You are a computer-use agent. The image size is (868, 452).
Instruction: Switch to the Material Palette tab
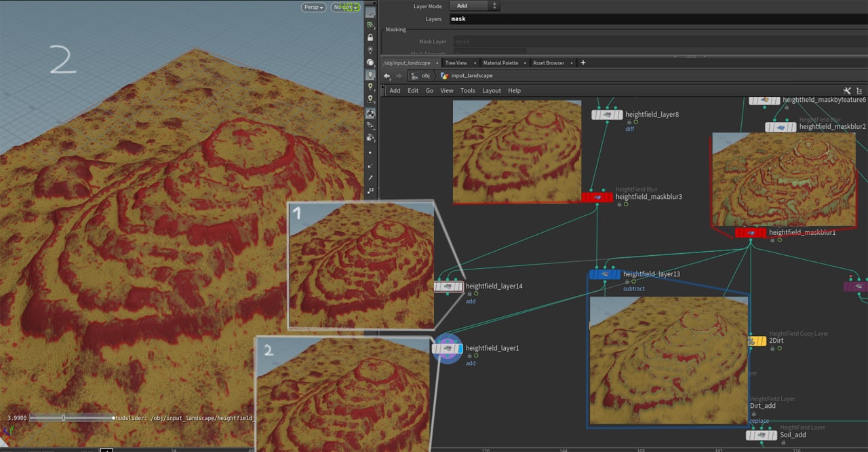click(500, 62)
